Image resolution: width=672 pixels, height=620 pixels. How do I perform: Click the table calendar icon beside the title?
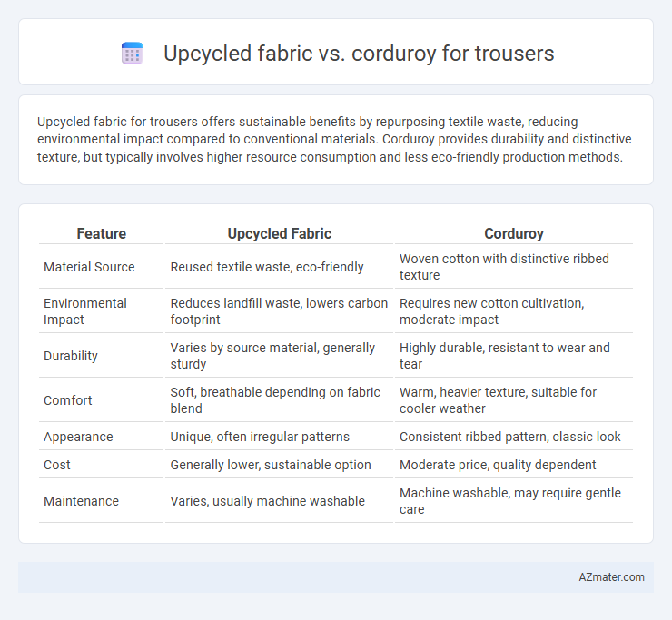tap(132, 54)
